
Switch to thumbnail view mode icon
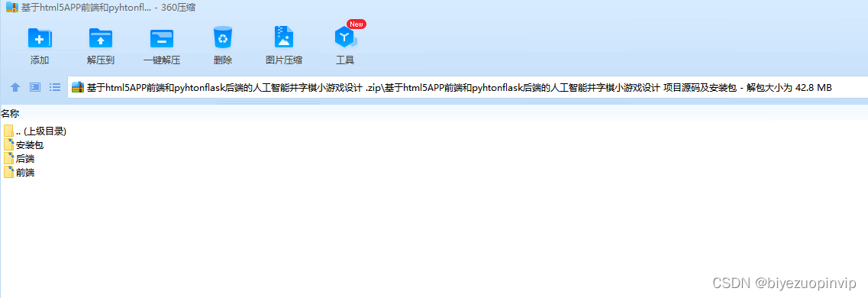(35, 87)
